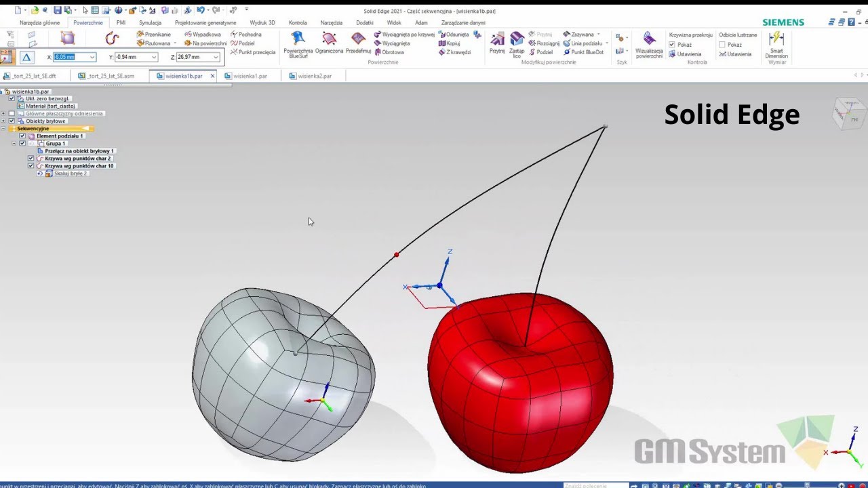Toggle Element podziału 1 checkbox
Image resolution: width=868 pixels, height=488 pixels.
[22, 136]
